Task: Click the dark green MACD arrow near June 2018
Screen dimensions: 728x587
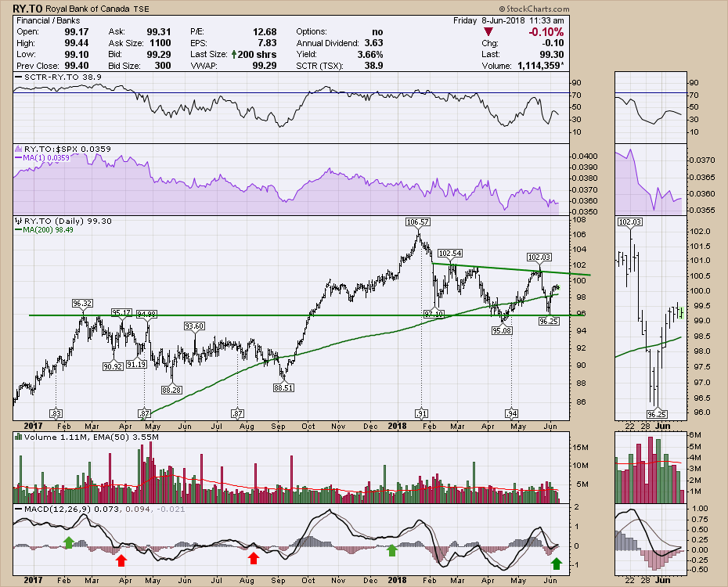Action: (x=557, y=564)
